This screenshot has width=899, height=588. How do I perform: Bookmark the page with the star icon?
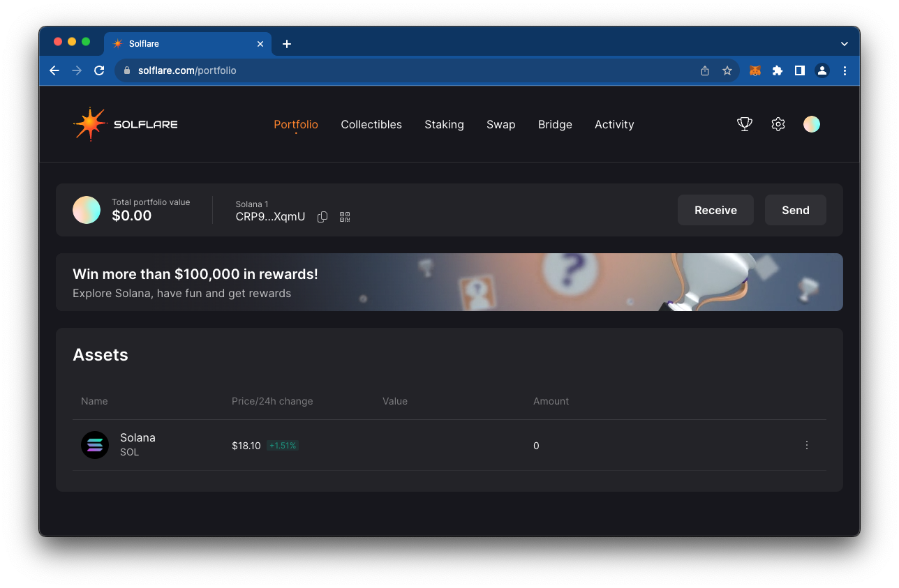tap(727, 70)
